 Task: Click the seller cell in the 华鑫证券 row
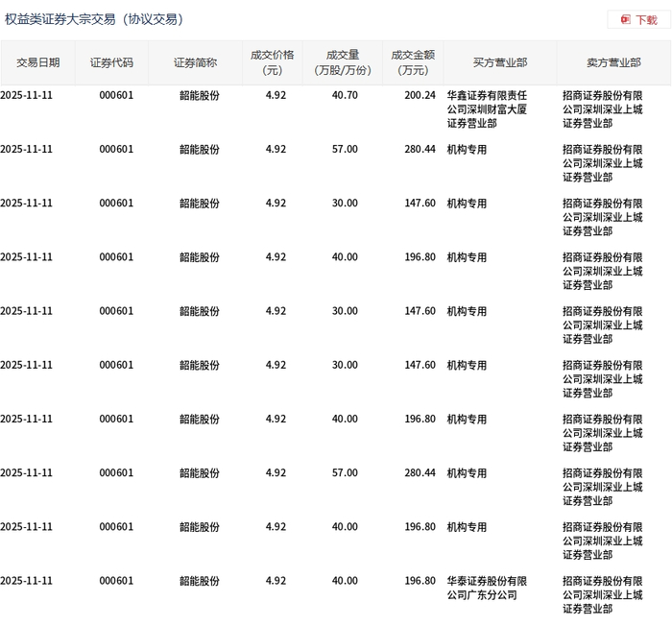(603, 109)
